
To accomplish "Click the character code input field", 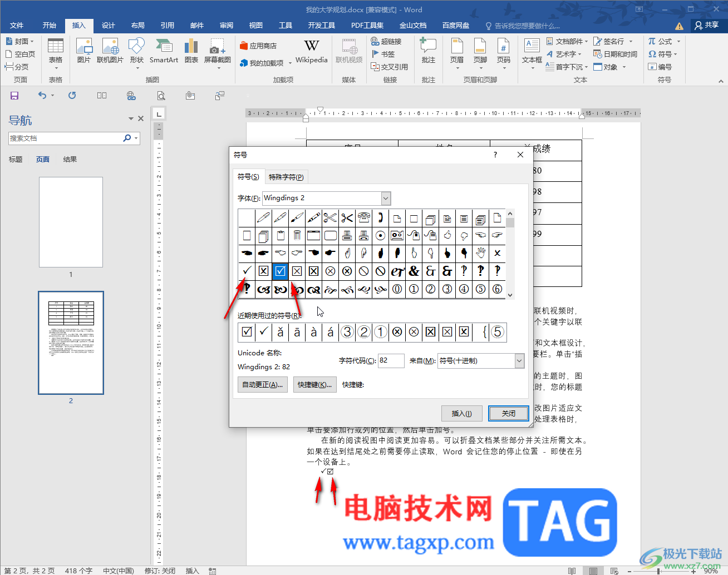I will tap(391, 360).
